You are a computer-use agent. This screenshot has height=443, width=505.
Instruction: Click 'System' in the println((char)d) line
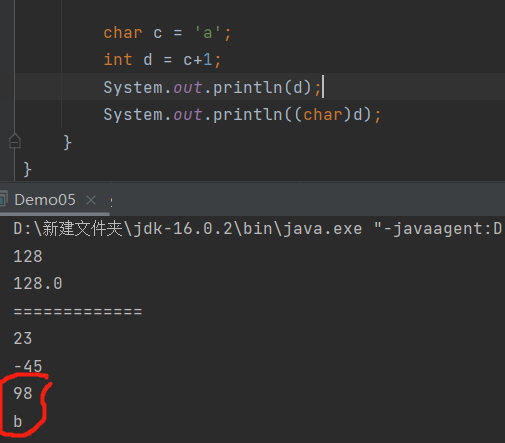(133, 115)
